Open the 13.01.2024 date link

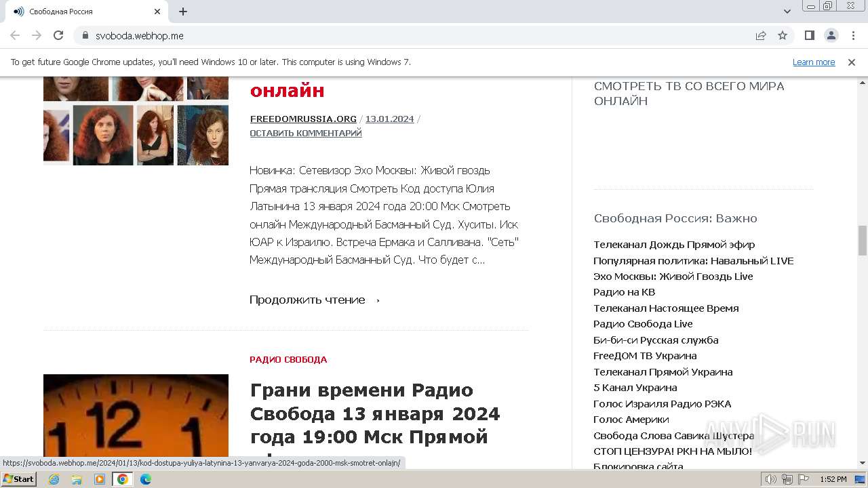coord(389,119)
